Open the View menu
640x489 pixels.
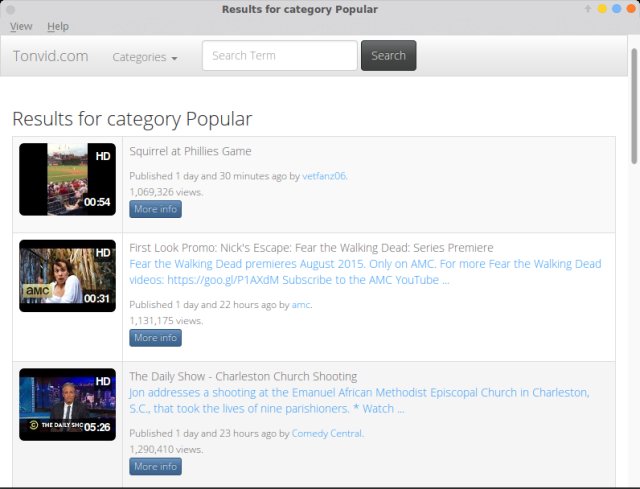21,27
